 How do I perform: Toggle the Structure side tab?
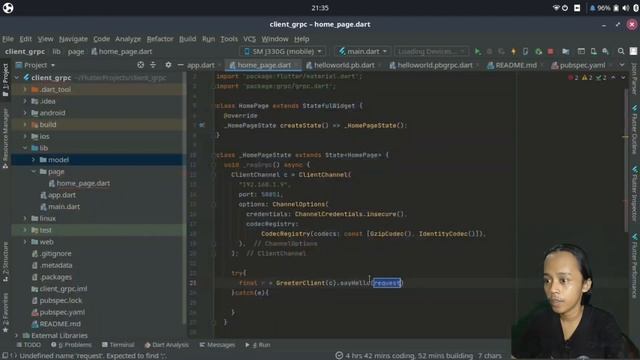pyautogui.click(x=5, y=261)
